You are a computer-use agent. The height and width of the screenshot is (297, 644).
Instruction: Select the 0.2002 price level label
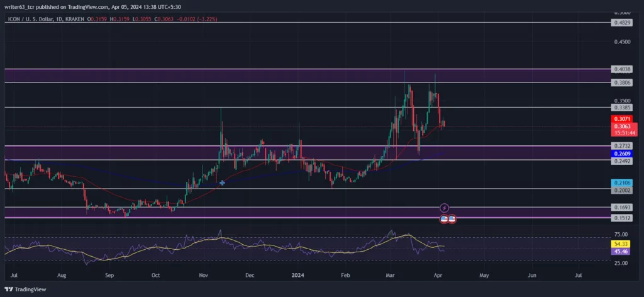point(621,191)
